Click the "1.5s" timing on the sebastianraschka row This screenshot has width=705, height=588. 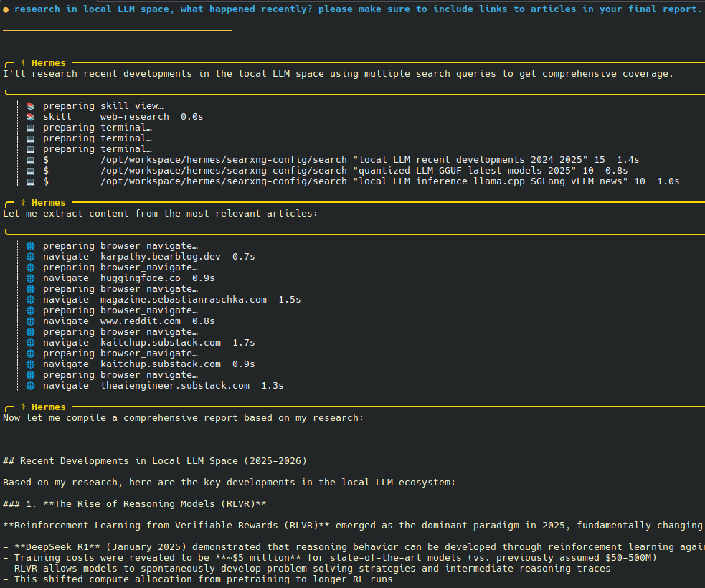[x=290, y=300]
